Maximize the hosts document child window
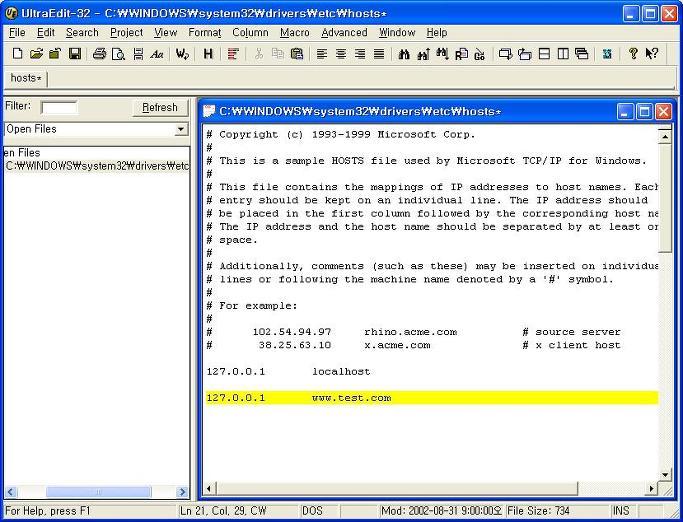Image resolution: width=683 pixels, height=522 pixels. (x=644, y=112)
